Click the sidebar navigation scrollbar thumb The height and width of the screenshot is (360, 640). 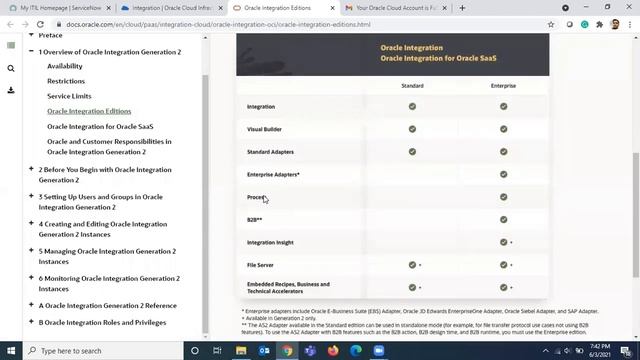(205, 204)
